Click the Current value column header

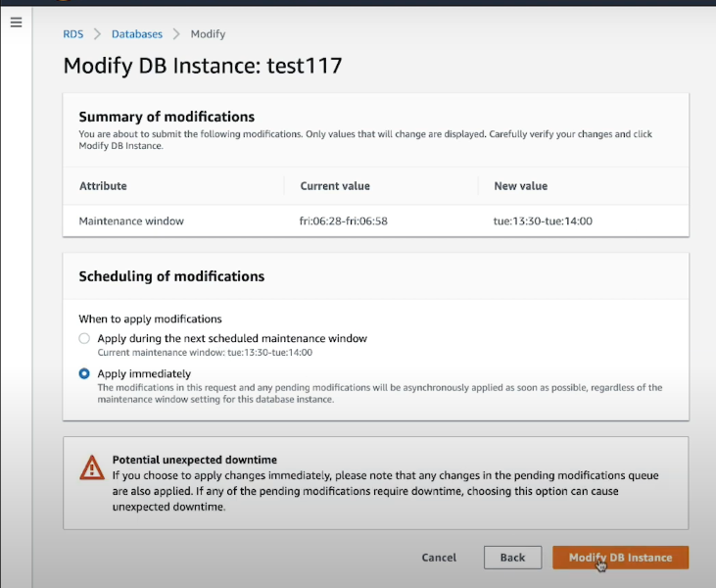tap(334, 186)
